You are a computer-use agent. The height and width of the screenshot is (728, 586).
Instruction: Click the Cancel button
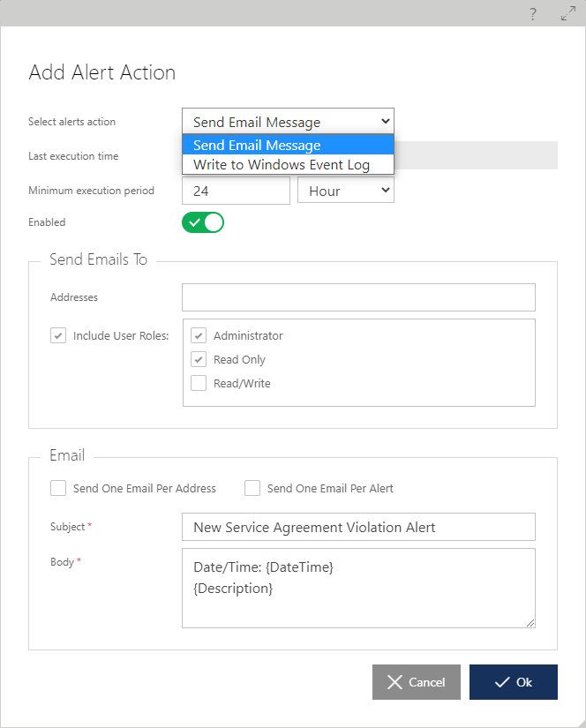tap(417, 682)
